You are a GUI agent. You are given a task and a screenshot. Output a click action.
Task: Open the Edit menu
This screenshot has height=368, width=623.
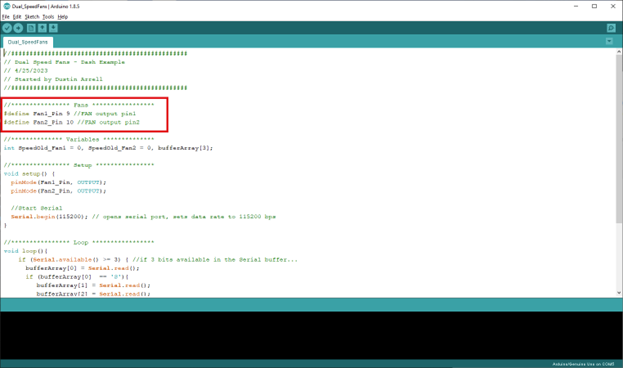(17, 17)
